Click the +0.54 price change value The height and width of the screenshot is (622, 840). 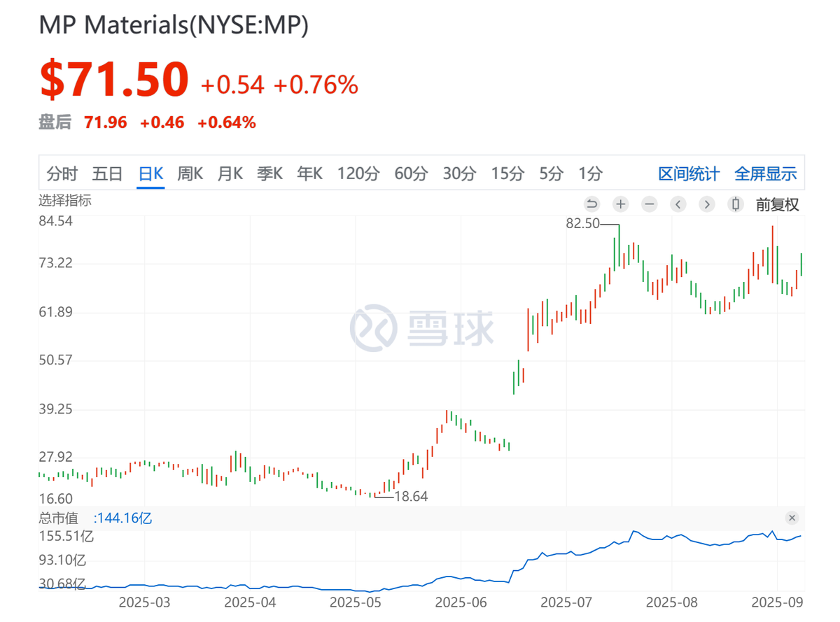point(233,85)
